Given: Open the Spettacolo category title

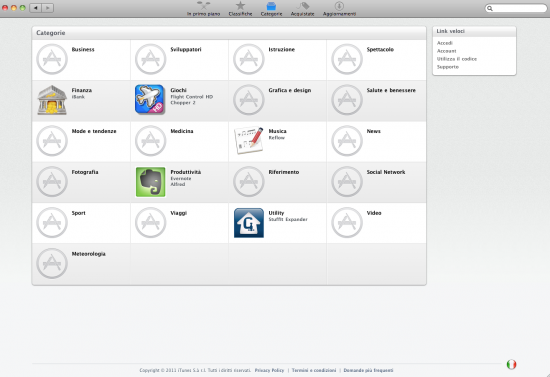Looking at the screenshot, I should pyautogui.click(x=380, y=49).
